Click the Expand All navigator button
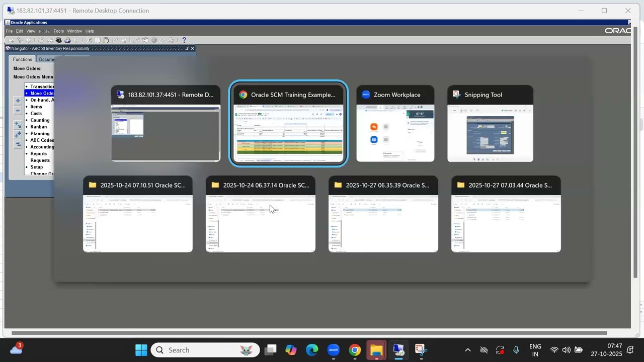 point(18,134)
